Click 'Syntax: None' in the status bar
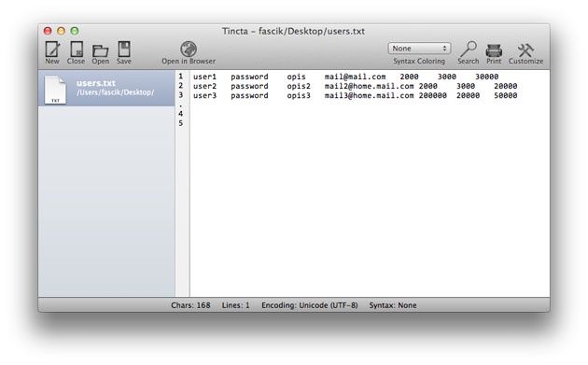 393,305
